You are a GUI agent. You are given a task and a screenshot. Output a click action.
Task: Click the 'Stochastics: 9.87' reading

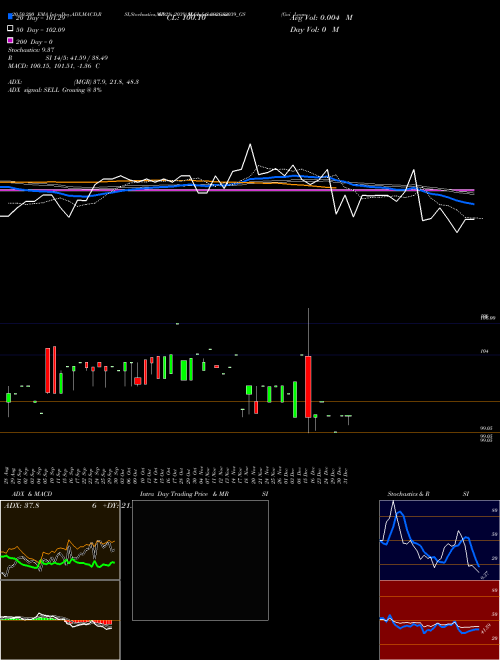point(31,50)
